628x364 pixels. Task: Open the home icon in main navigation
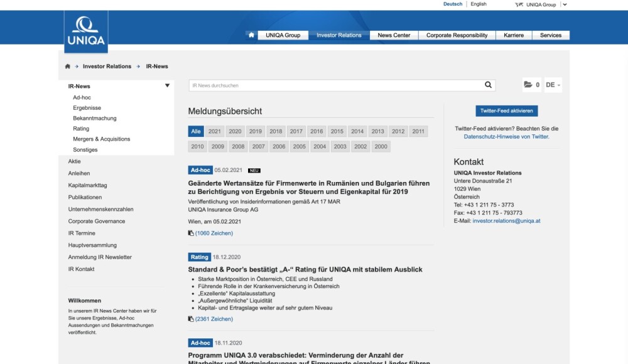click(x=251, y=35)
